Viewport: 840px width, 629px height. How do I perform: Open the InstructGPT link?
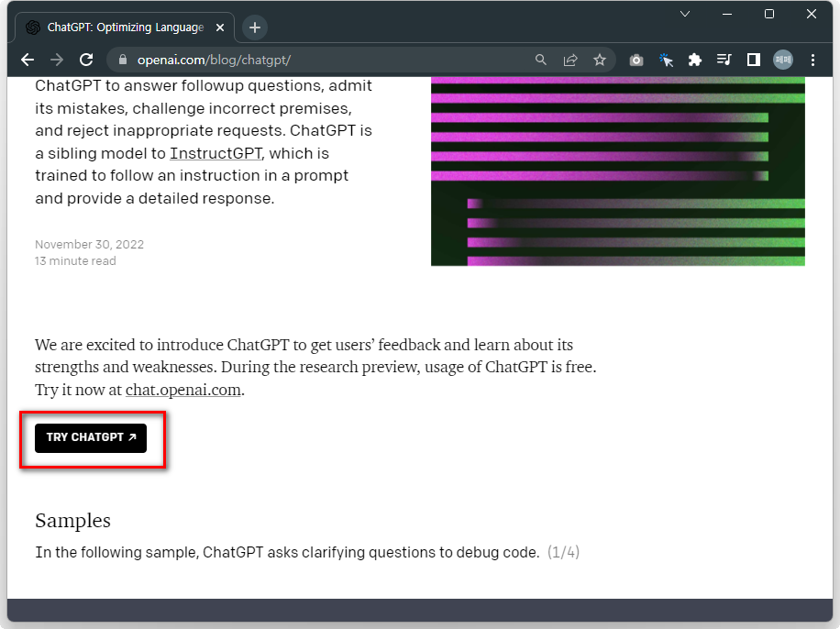coord(216,154)
